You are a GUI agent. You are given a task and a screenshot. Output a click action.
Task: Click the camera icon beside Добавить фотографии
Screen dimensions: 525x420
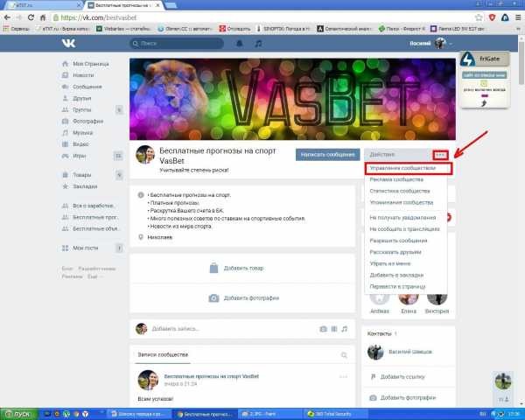pos(213,297)
